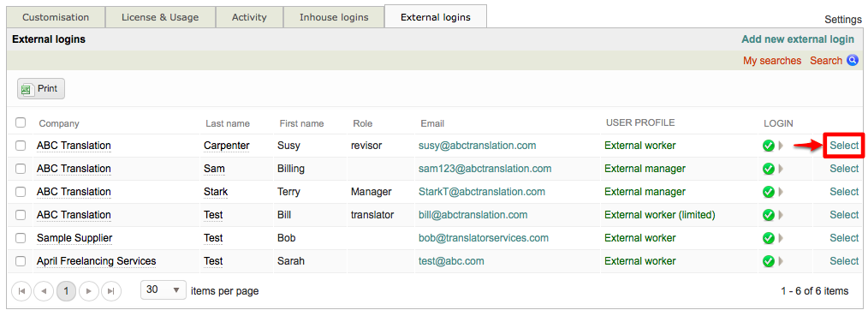The width and height of the screenshot is (868, 316).
Task: Open the License & Usage tab
Action: point(160,17)
